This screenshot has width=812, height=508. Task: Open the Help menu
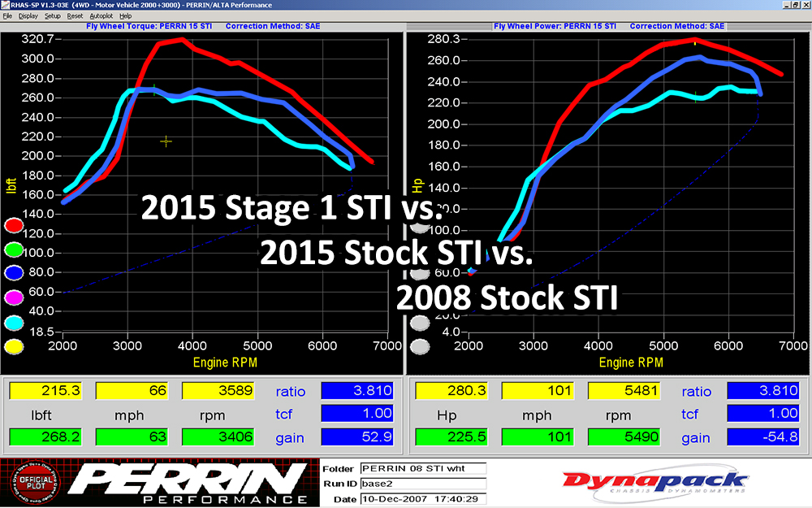[125, 16]
